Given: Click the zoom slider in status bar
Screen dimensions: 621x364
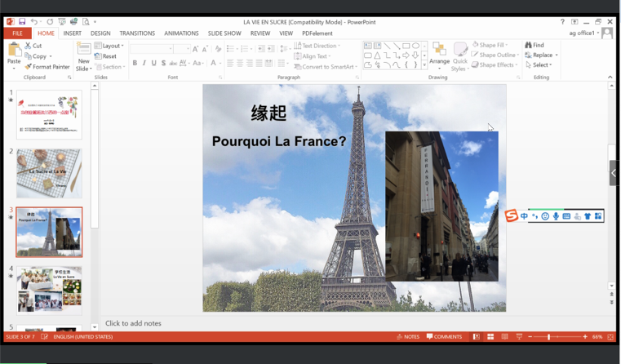Looking at the screenshot, I should click(549, 336).
